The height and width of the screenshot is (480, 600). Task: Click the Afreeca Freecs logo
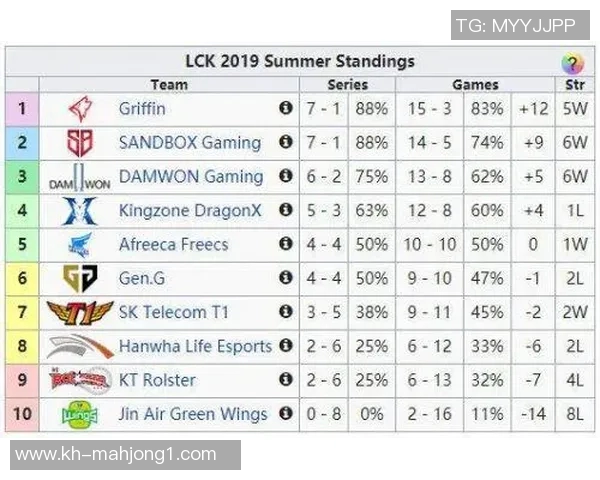coord(79,245)
